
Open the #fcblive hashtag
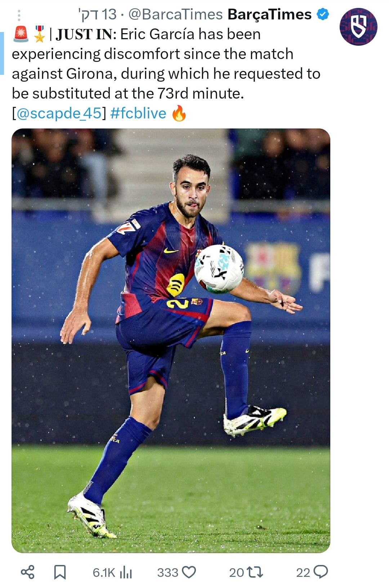(138, 113)
